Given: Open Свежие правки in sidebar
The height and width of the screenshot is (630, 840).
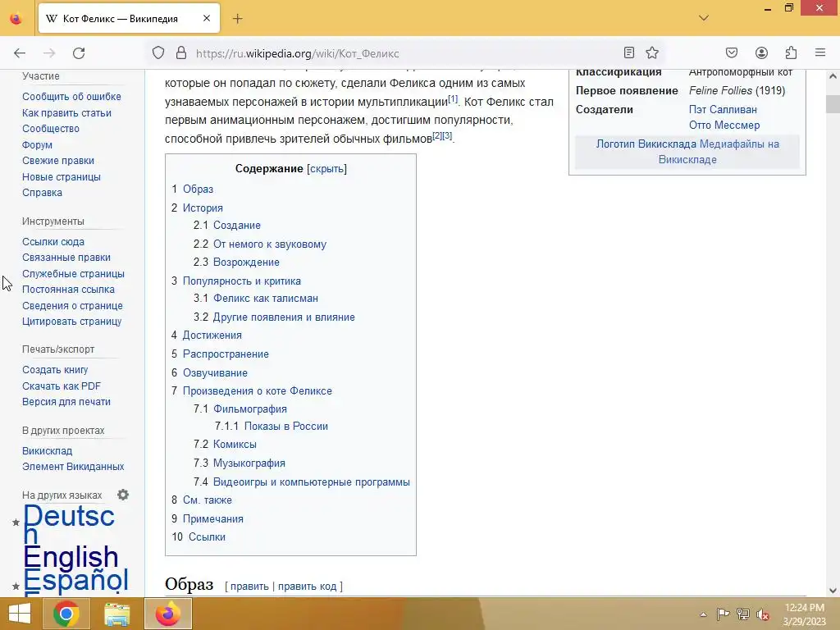Looking at the screenshot, I should click(x=58, y=161).
